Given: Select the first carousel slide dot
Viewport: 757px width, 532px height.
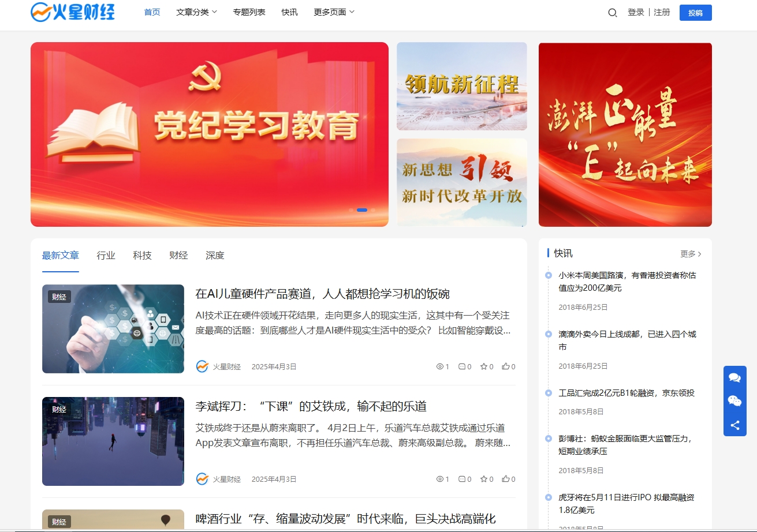Looking at the screenshot, I should (351, 210).
